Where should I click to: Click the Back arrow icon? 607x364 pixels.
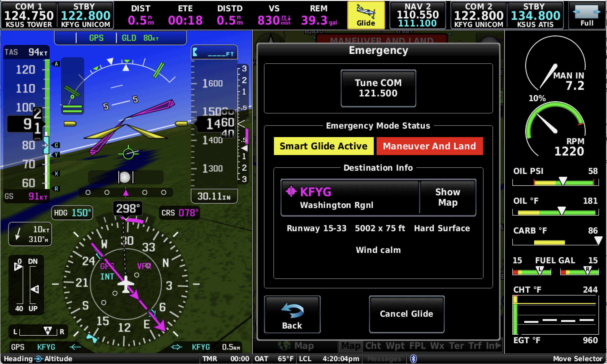(x=292, y=310)
